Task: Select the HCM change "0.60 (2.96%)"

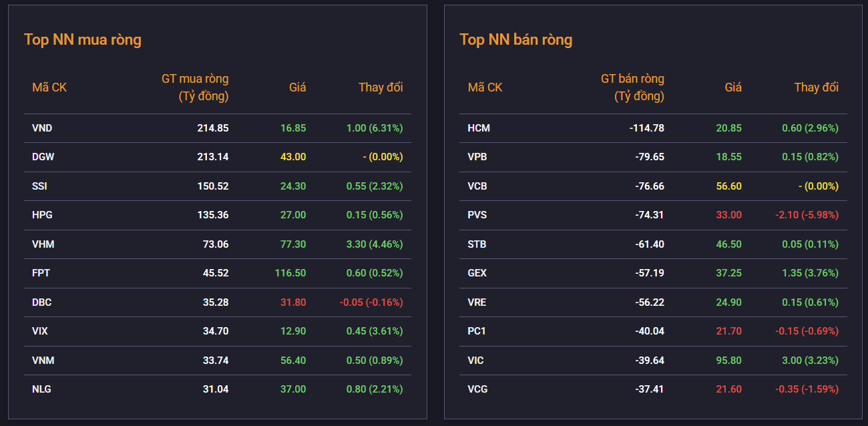Action: [810, 128]
